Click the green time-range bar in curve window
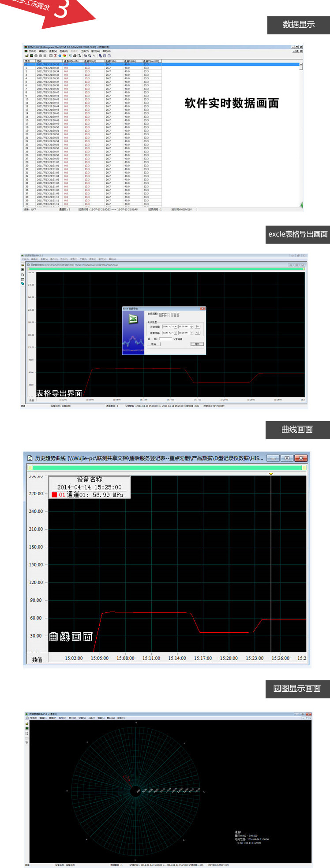Image resolution: width=330 pixels, height=868 pixels. coord(166,467)
